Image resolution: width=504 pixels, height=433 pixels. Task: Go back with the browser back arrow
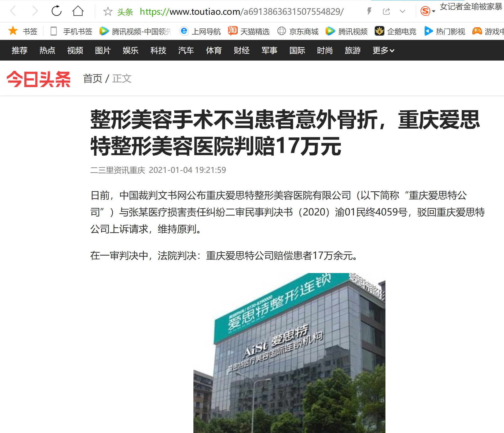coord(13,11)
